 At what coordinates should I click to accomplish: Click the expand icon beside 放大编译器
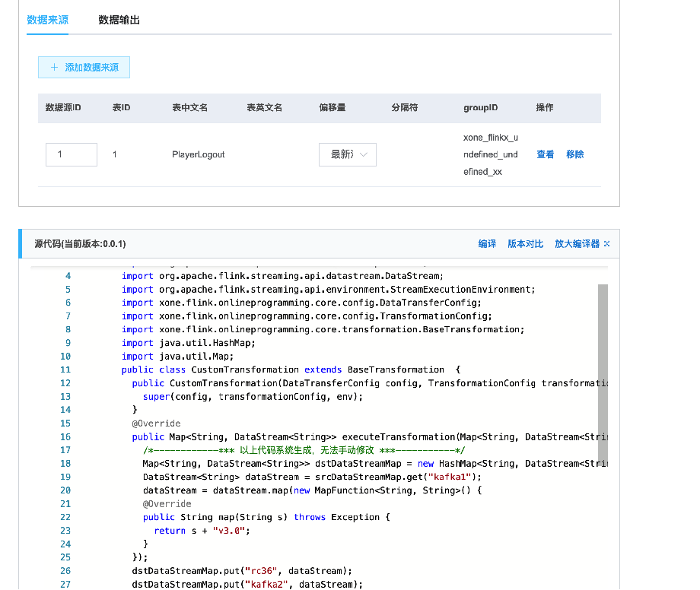606,244
